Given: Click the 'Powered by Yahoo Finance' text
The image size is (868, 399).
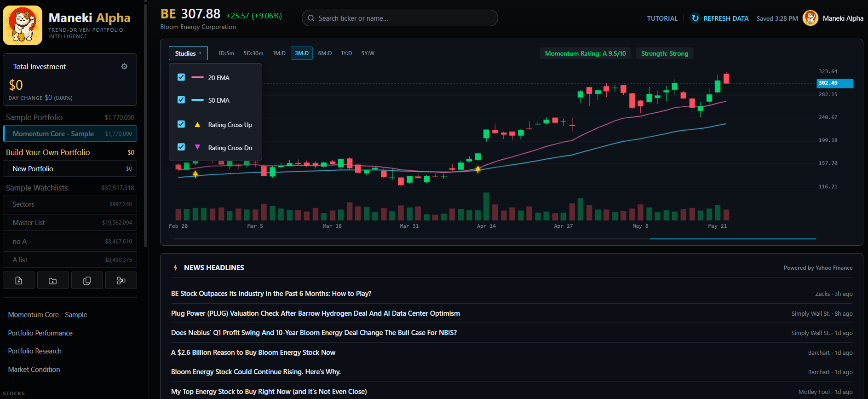Looking at the screenshot, I should pyautogui.click(x=818, y=268).
